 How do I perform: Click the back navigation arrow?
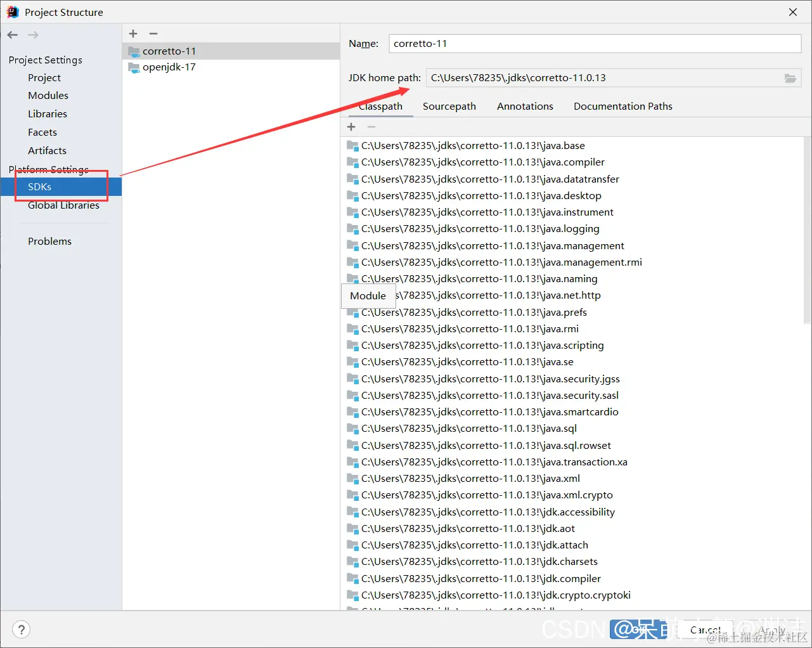coord(13,35)
